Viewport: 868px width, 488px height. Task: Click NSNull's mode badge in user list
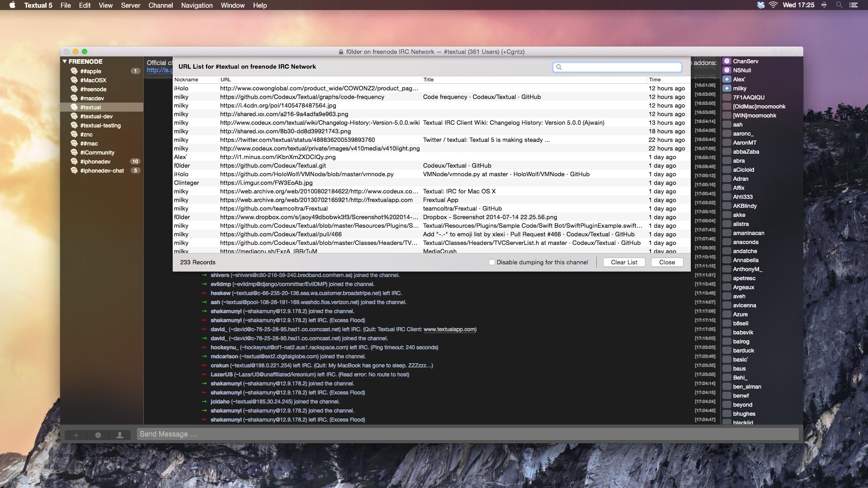point(727,70)
